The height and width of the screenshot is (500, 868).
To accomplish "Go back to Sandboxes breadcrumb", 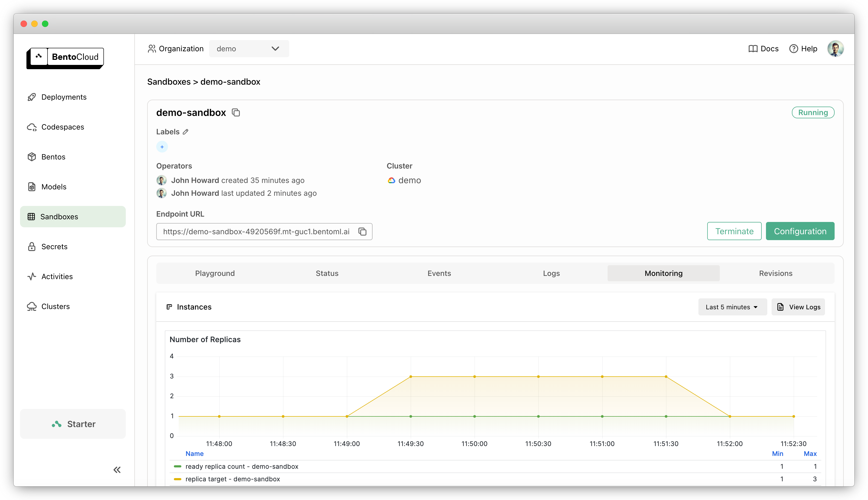I will 169,82.
